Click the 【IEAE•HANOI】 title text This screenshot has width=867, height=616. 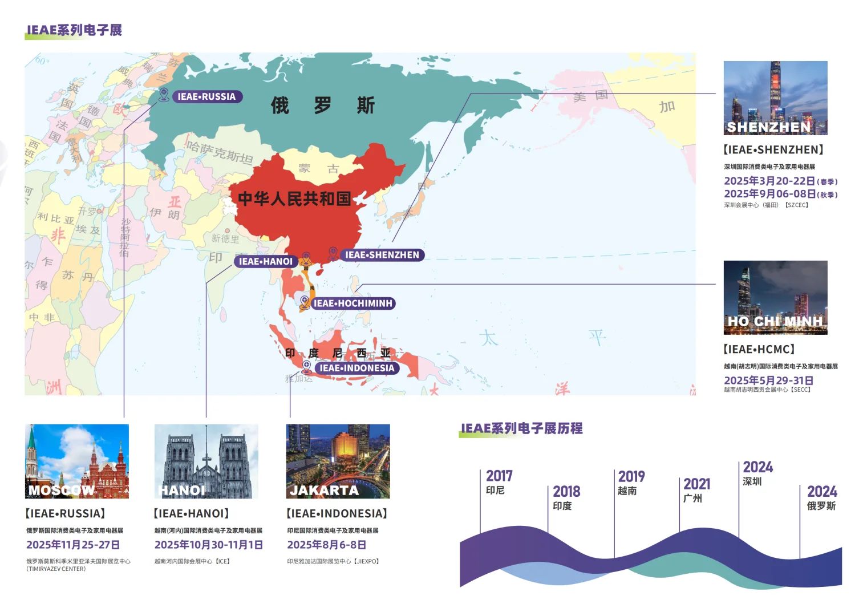[x=192, y=514]
